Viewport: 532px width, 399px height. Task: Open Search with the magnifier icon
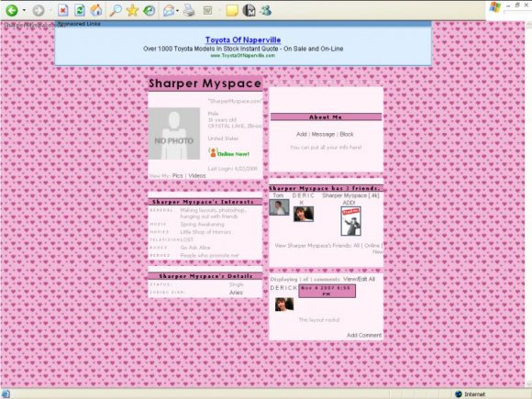coord(116,10)
